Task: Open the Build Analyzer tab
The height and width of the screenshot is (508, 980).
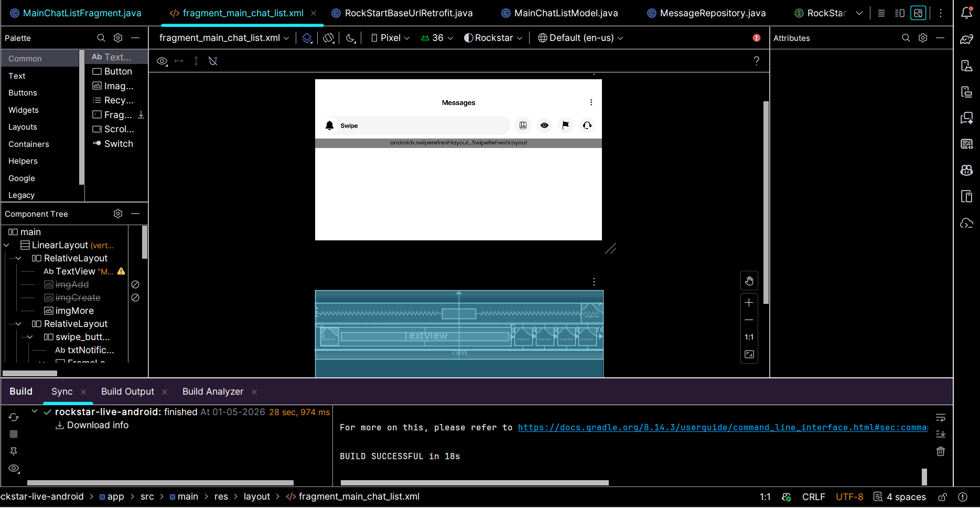Action: pyautogui.click(x=213, y=391)
